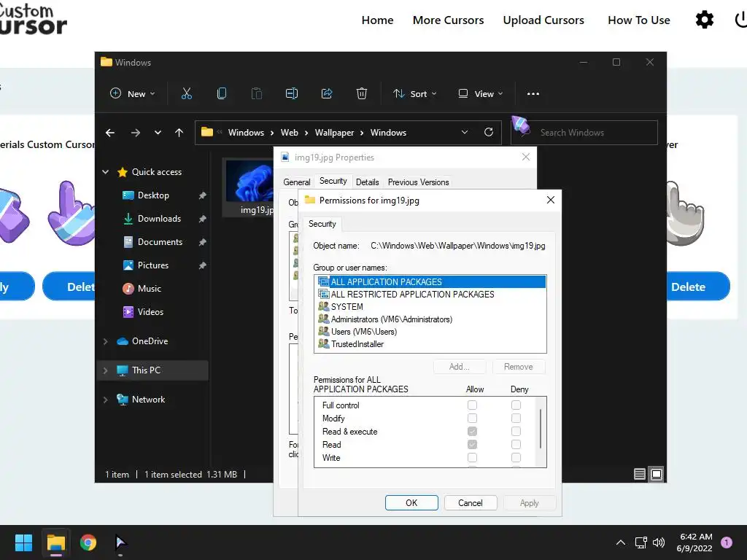
Task: Check Allow for Modify
Action: (472, 418)
